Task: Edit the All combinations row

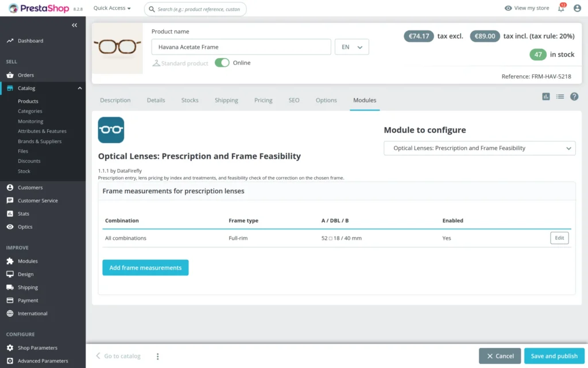Action: pos(559,237)
